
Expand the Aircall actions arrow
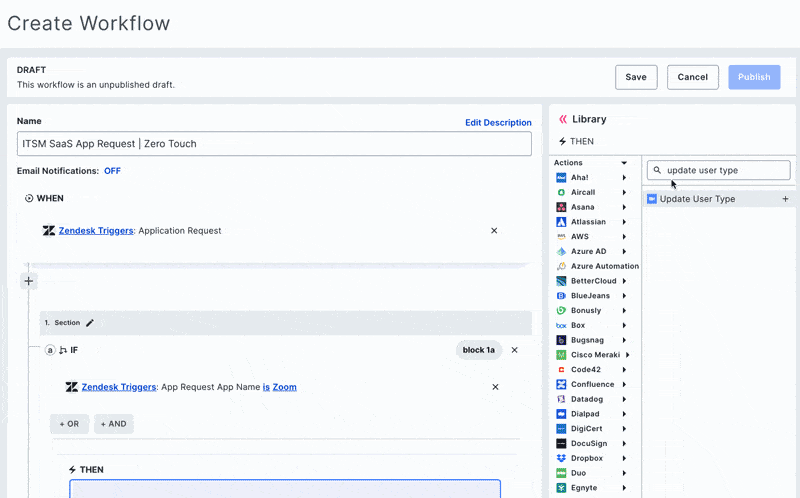click(x=624, y=192)
